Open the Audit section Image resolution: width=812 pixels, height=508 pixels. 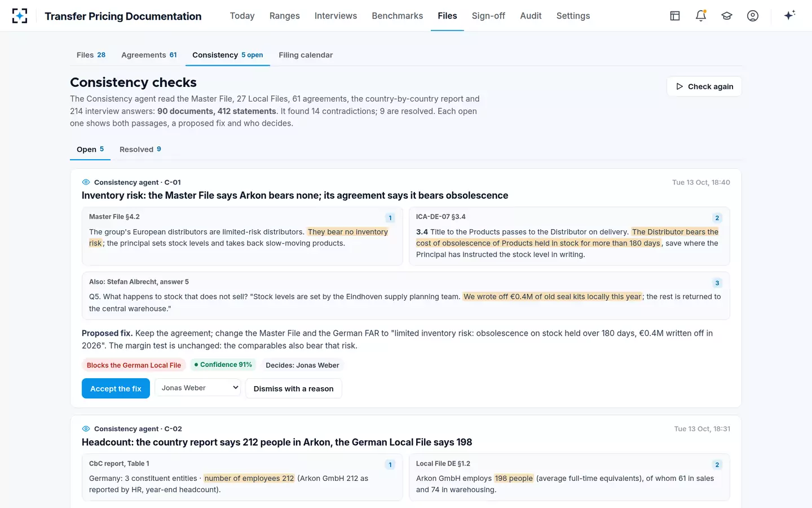tap(531, 16)
